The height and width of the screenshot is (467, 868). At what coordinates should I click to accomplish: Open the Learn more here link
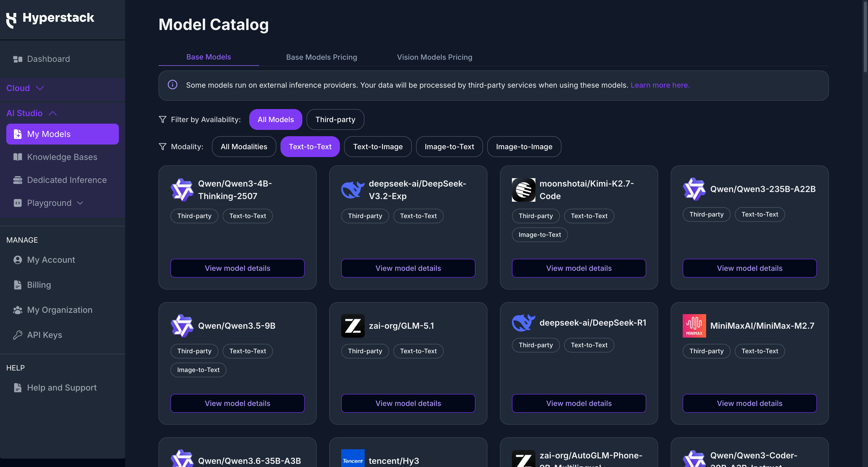coord(660,85)
